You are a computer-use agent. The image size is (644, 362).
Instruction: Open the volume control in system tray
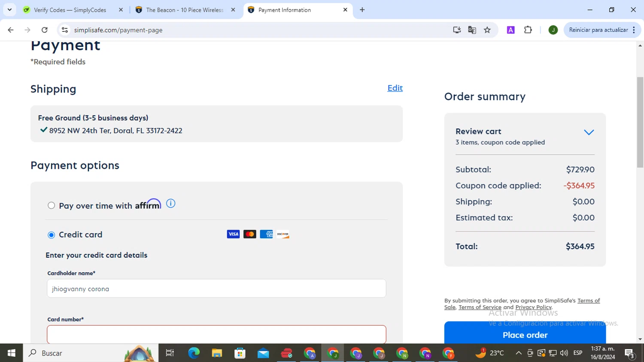564,353
